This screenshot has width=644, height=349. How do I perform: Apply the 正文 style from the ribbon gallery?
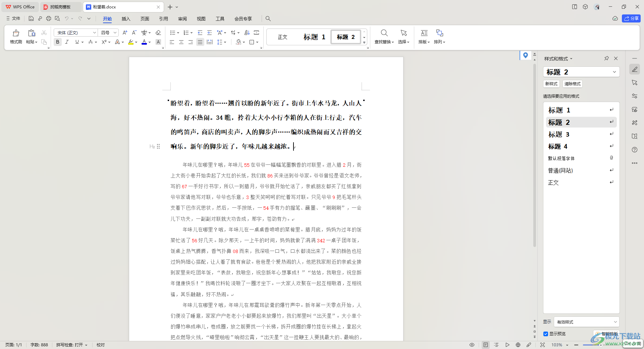(x=283, y=37)
